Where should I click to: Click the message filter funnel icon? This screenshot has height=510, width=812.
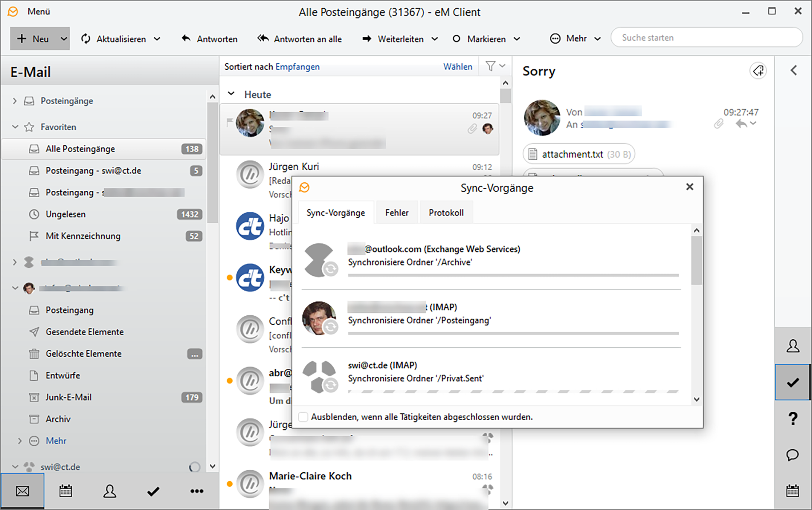click(490, 66)
